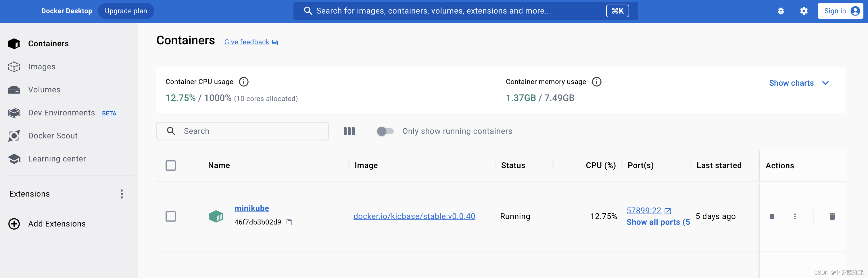Open docker.io/kicbase/stable:v0.0.40 image link
The width and height of the screenshot is (868, 278).
[x=414, y=216]
